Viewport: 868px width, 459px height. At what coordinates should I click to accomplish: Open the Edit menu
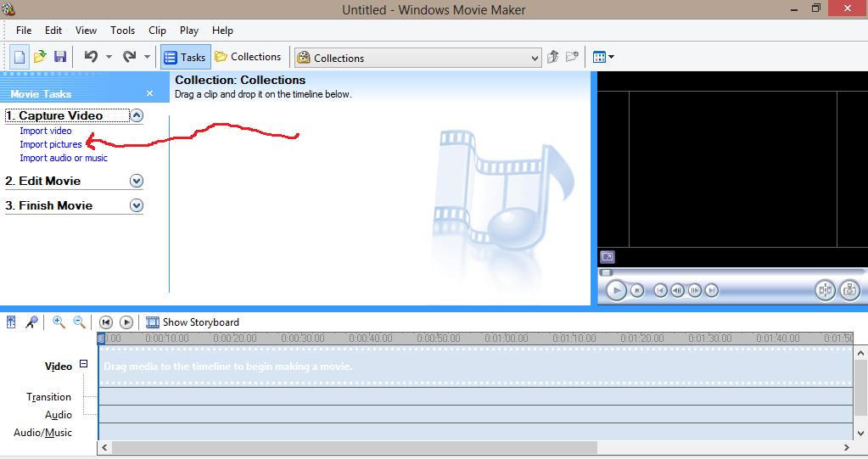click(x=53, y=31)
